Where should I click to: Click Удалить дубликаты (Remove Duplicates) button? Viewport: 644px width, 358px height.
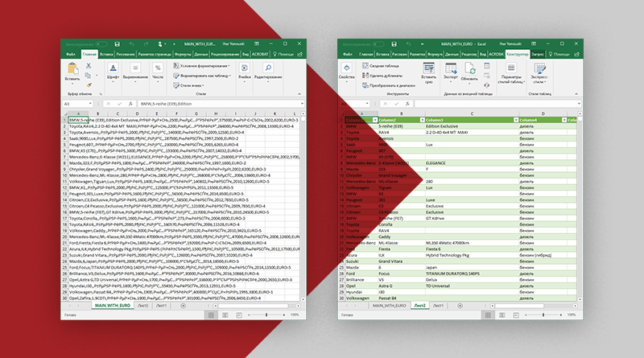[382, 76]
